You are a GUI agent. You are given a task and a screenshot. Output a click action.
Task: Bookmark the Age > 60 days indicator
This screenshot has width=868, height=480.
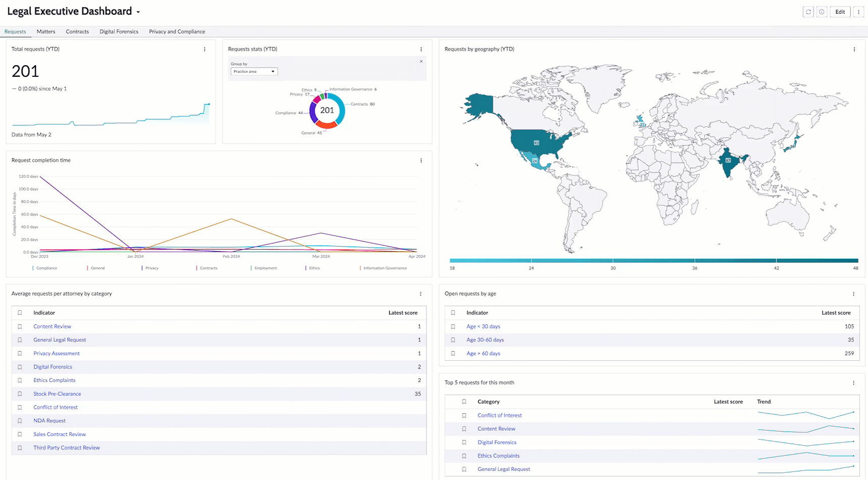pyautogui.click(x=453, y=354)
